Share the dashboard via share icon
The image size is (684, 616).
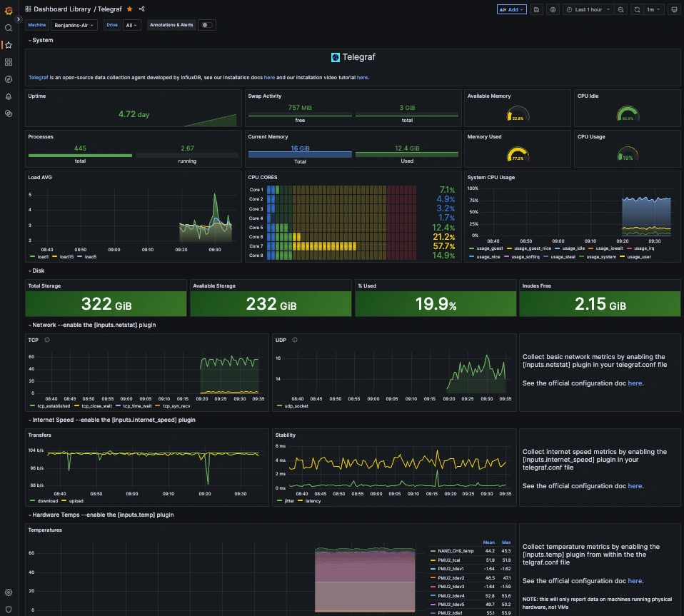point(142,9)
